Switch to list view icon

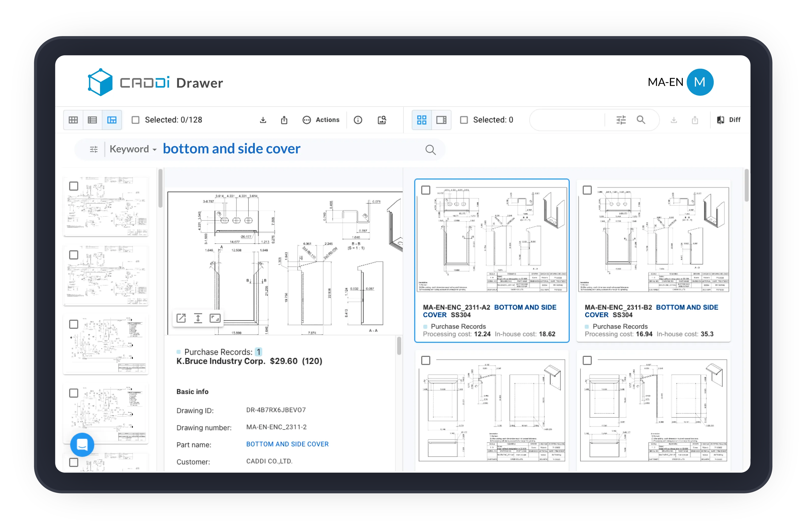(x=92, y=120)
